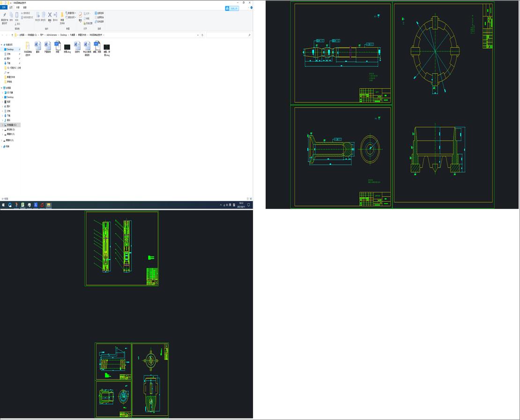Viewport: 520px width, 420px height.
Task: Expand the 3D Objects tree node
Action: 3,93
